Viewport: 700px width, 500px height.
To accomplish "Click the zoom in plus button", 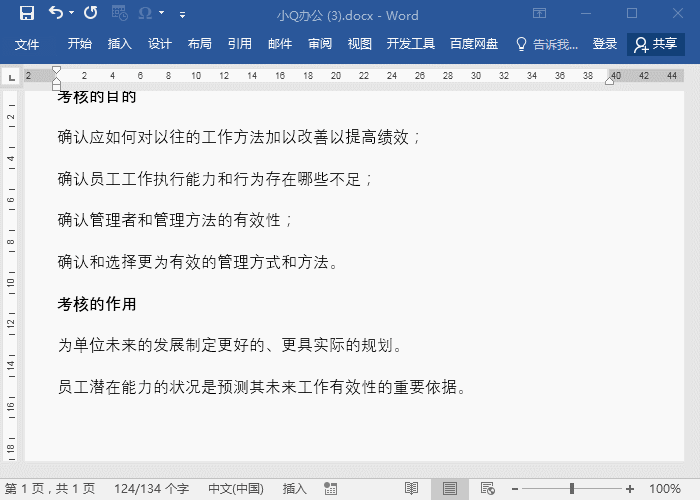I will click(629, 489).
